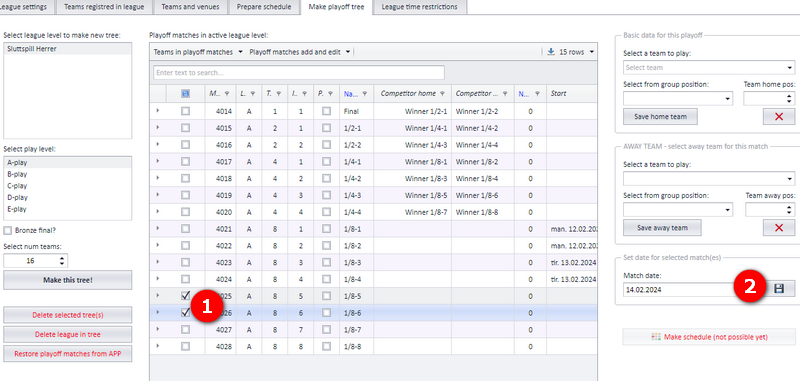Click the Start column header

pos(571,94)
